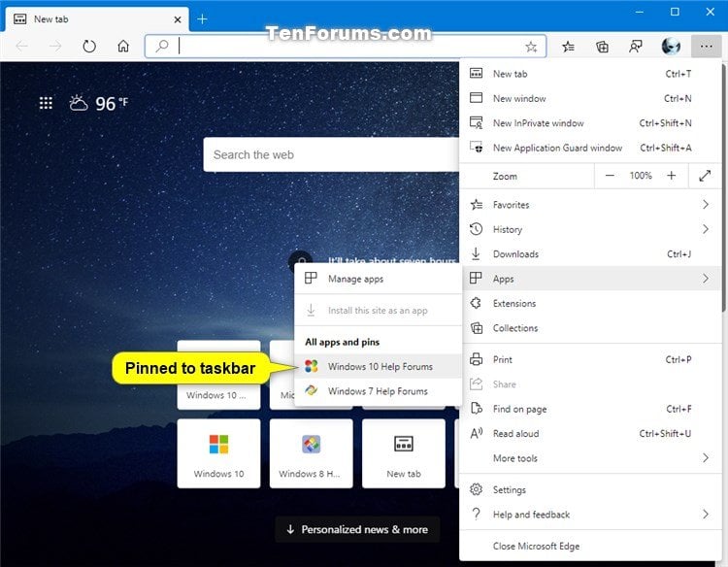728x567 pixels.
Task: Open the app launcher grid icon
Action: click(x=46, y=103)
